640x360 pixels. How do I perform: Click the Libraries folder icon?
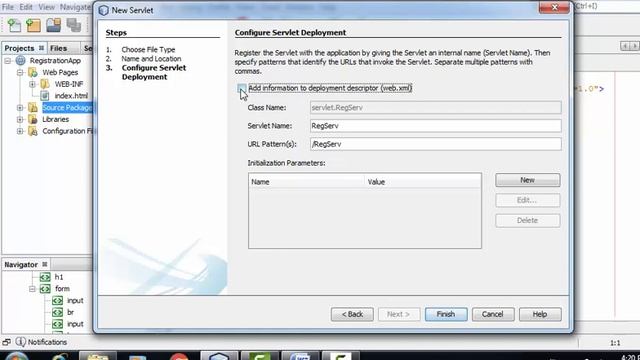point(33,120)
